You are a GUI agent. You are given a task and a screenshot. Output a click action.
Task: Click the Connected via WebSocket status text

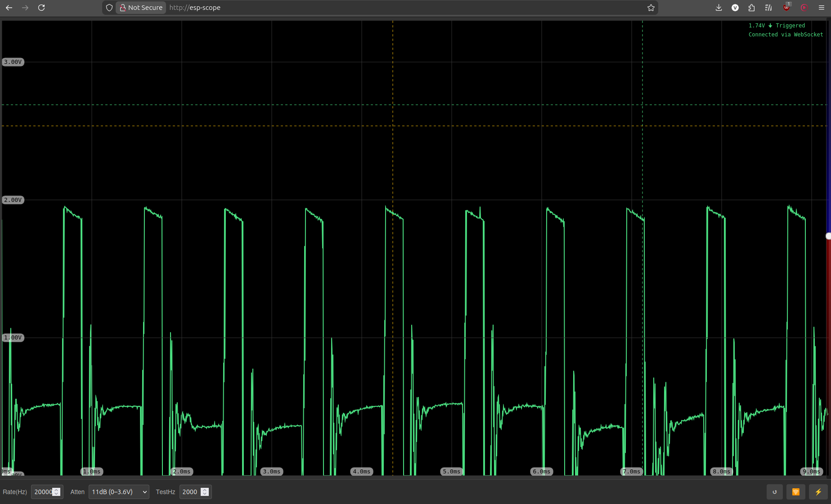[x=786, y=35]
